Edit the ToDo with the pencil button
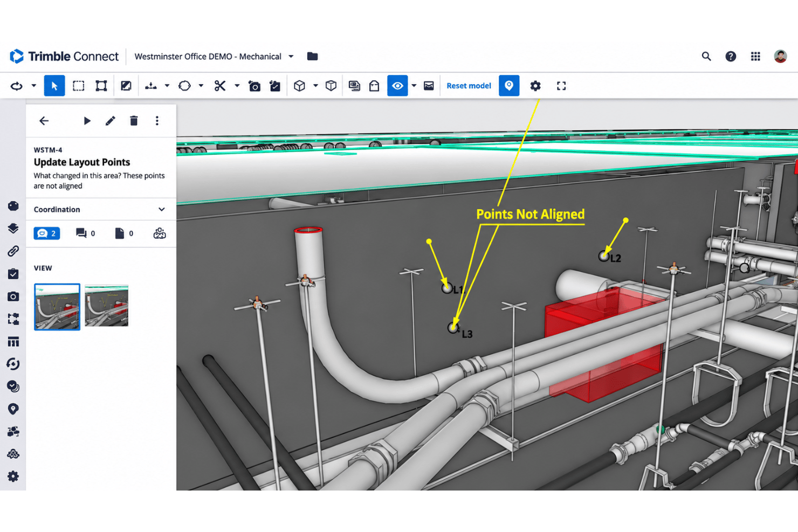The image size is (798, 532). coord(111,121)
